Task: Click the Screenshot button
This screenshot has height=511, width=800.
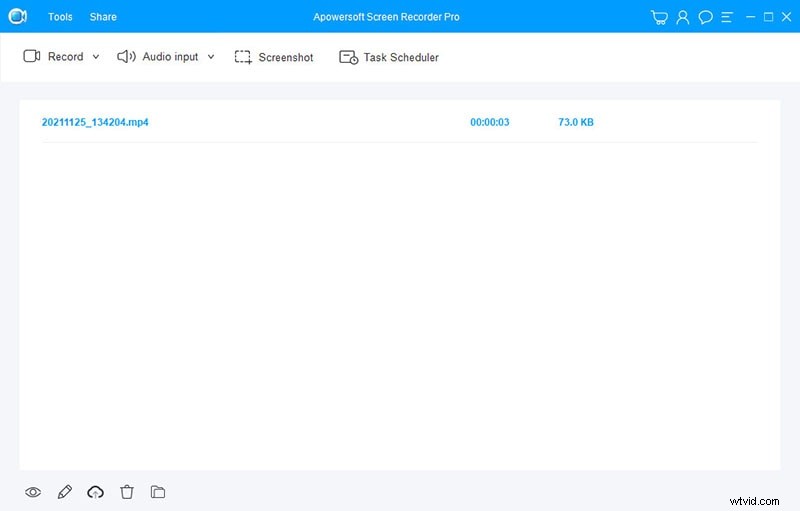Action: (274, 57)
